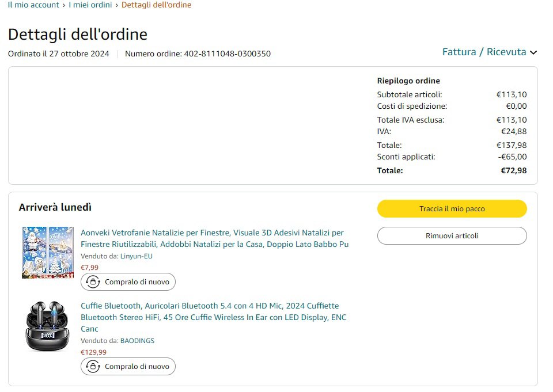The width and height of the screenshot is (553, 392).
Task: Click the €7,99 item price
Action: [89, 268]
